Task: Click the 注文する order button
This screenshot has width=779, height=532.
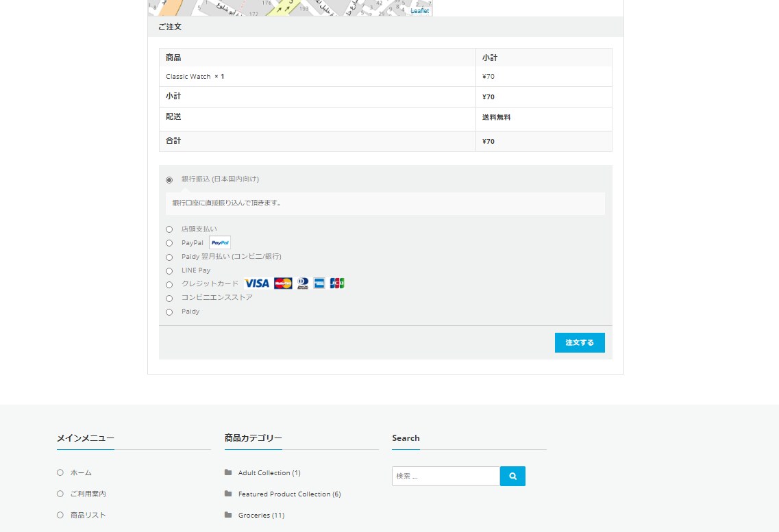Action: tap(580, 343)
